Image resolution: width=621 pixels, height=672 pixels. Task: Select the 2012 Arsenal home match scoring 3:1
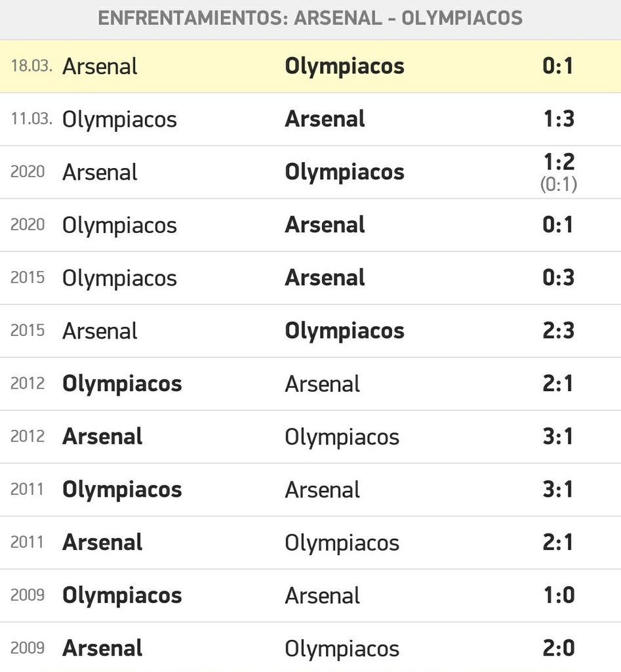pos(310,436)
